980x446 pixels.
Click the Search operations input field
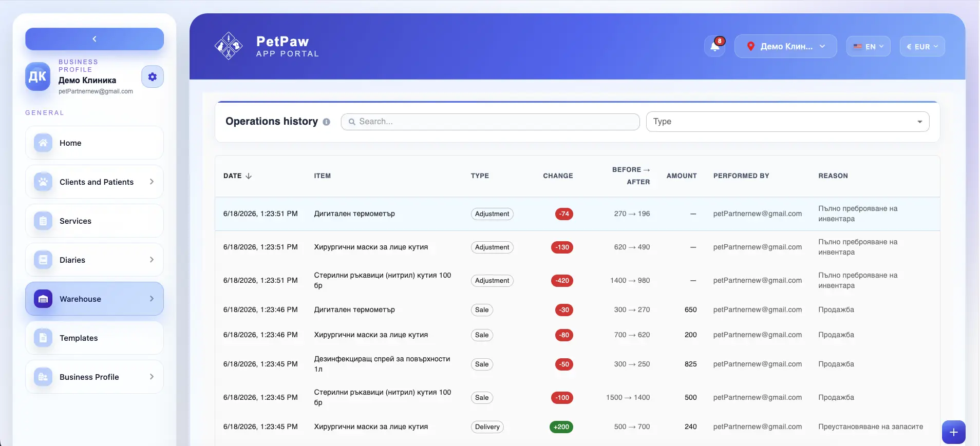(x=490, y=122)
